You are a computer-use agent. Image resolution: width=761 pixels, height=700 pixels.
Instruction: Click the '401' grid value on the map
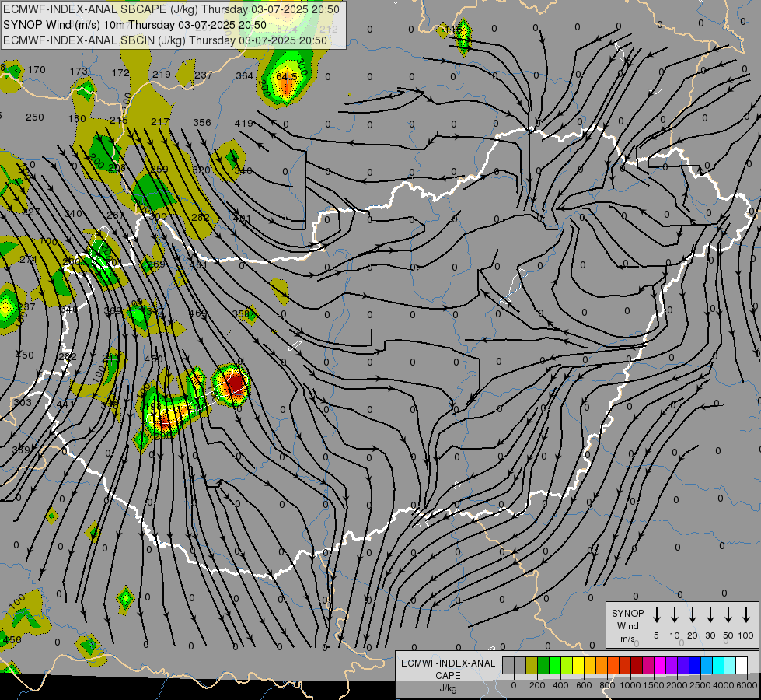[x=242, y=218]
